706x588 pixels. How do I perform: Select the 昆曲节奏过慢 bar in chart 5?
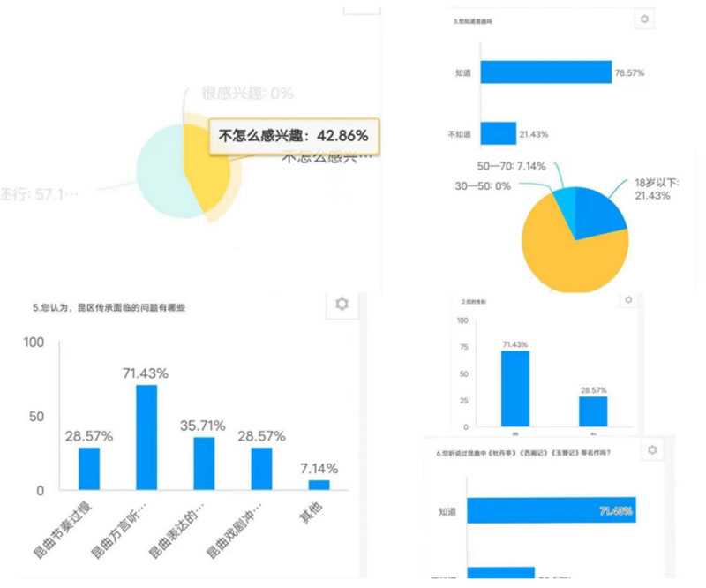click(89, 469)
